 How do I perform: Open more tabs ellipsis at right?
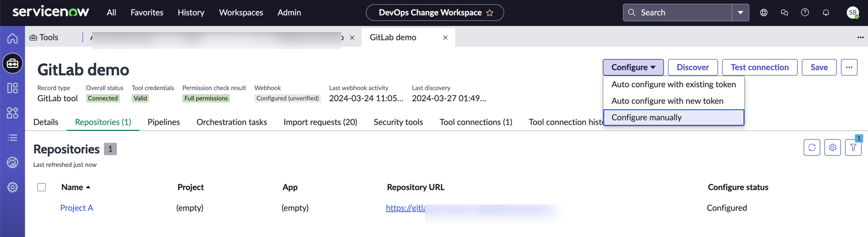(x=860, y=37)
